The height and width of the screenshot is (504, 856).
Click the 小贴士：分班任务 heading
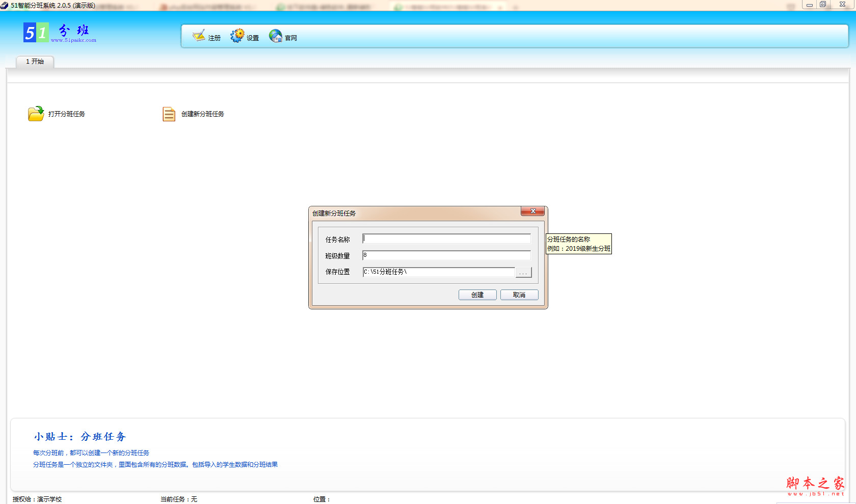click(x=80, y=437)
